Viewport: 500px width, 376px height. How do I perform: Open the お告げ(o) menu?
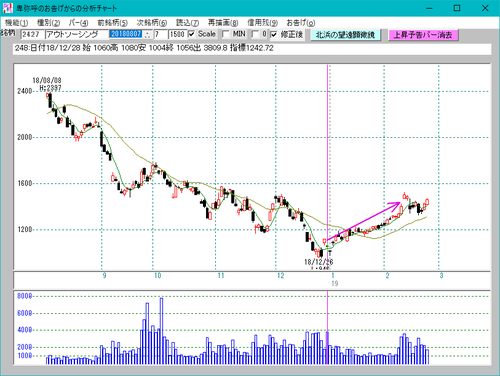tap(301, 23)
